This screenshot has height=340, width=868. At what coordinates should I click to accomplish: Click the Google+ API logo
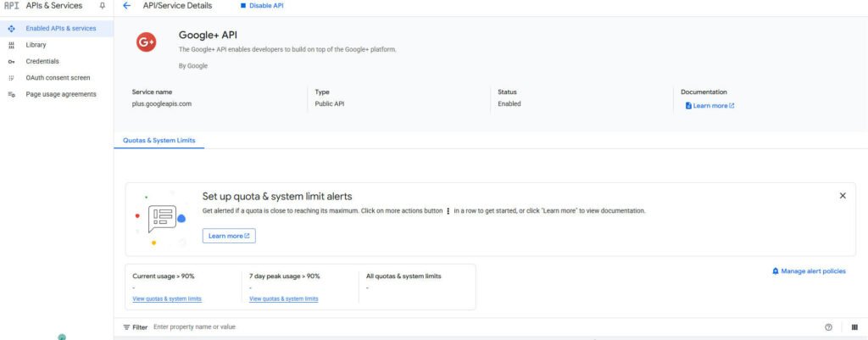[x=146, y=42]
